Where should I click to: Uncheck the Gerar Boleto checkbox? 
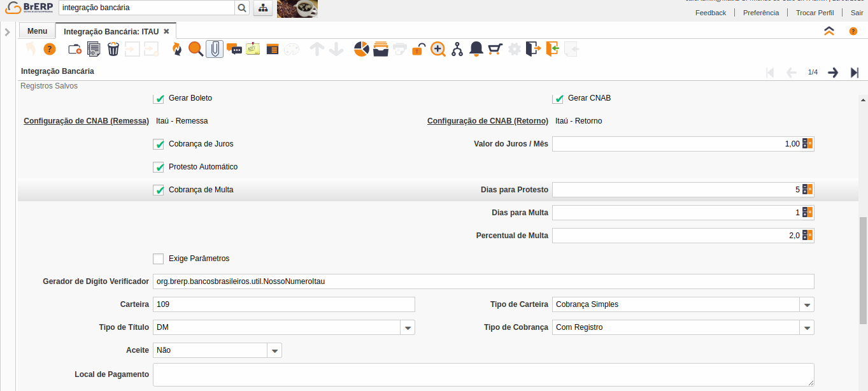pyautogui.click(x=159, y=99)
